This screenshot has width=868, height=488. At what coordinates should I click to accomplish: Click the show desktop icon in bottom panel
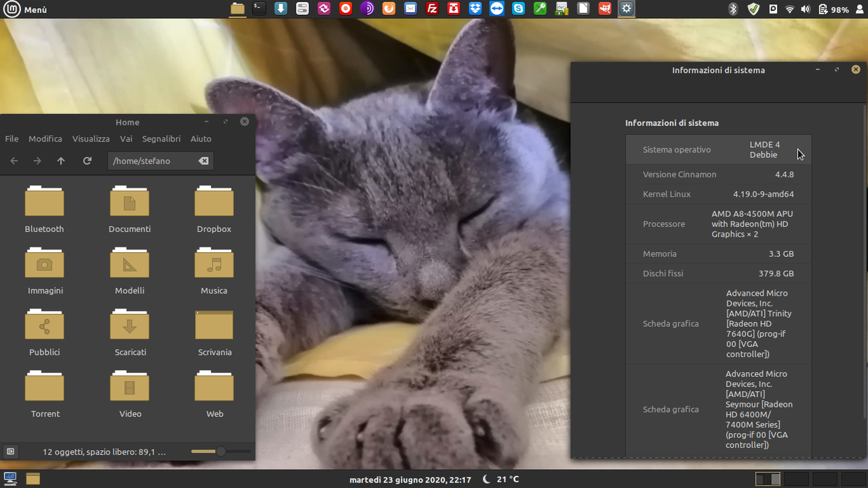[10, 479]
